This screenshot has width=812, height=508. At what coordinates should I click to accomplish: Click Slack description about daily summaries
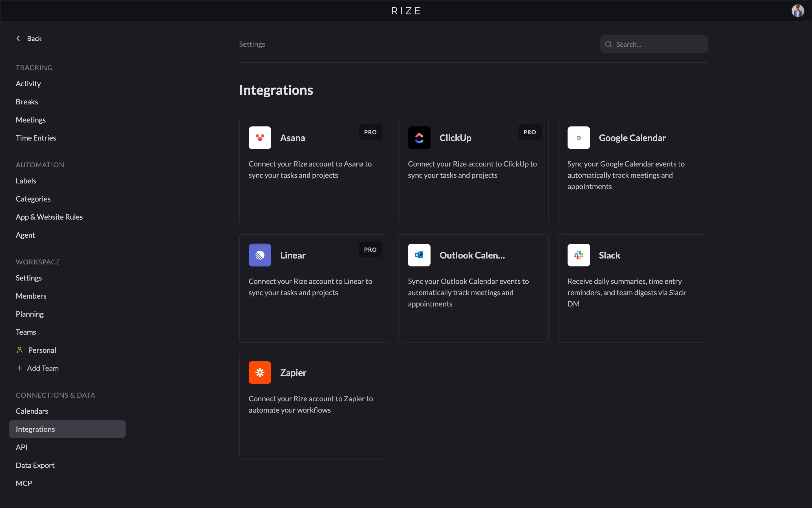626,292
